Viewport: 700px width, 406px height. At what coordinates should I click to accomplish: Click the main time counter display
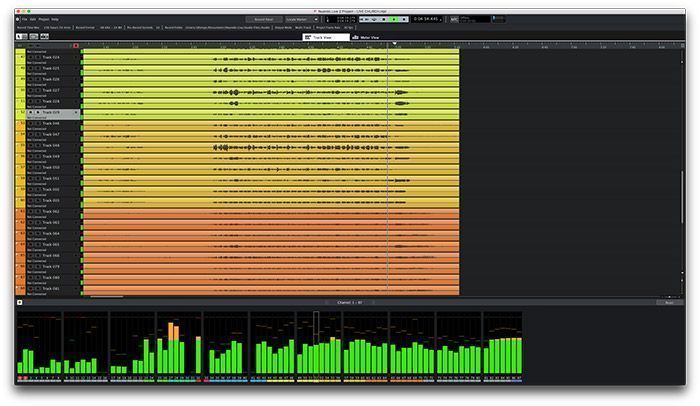[428, 19]
